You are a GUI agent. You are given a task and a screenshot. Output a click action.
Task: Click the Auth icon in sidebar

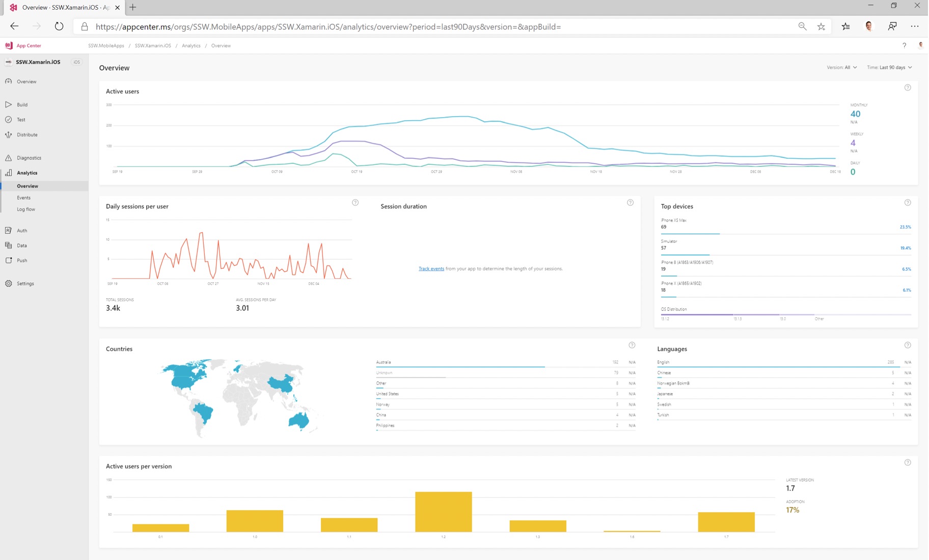coord(9,231)
